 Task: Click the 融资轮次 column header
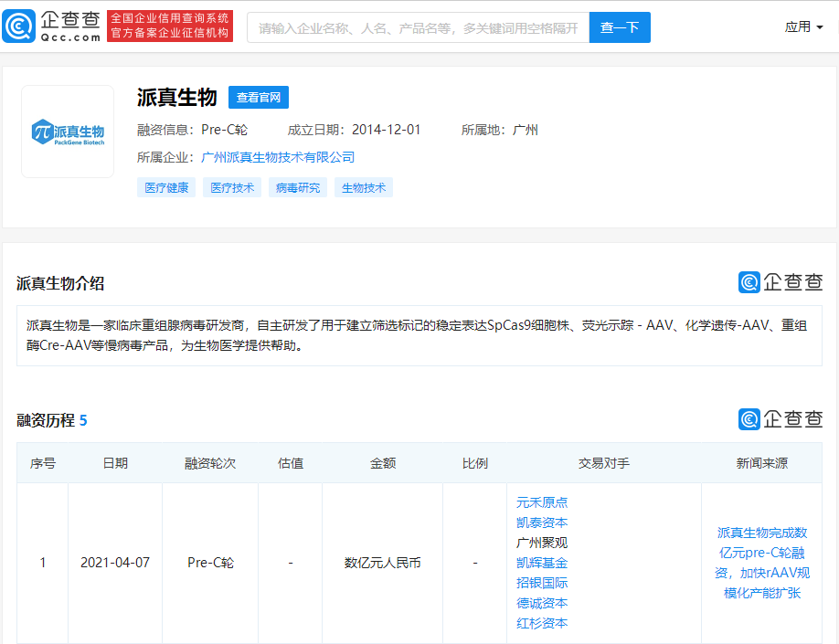tap(210, 463)
